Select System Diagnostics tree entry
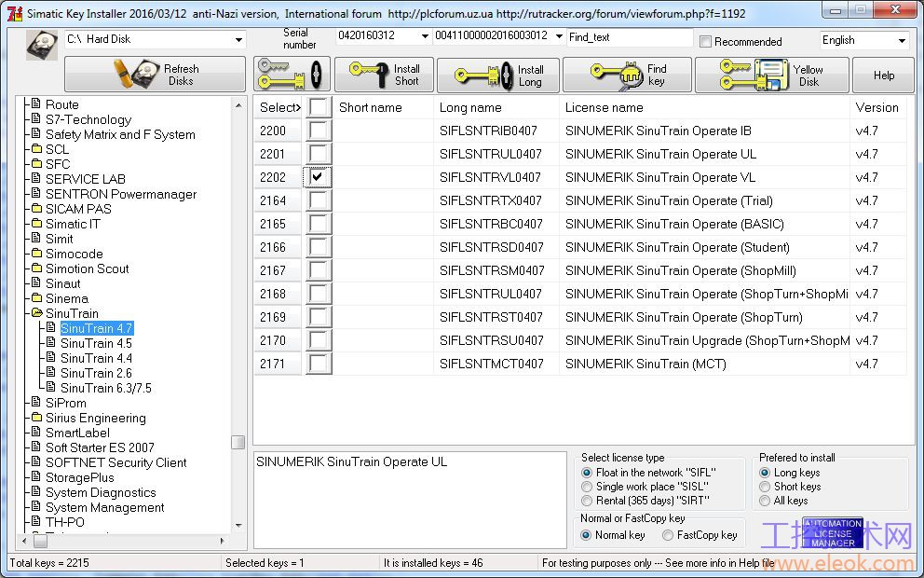 [101, 492]
